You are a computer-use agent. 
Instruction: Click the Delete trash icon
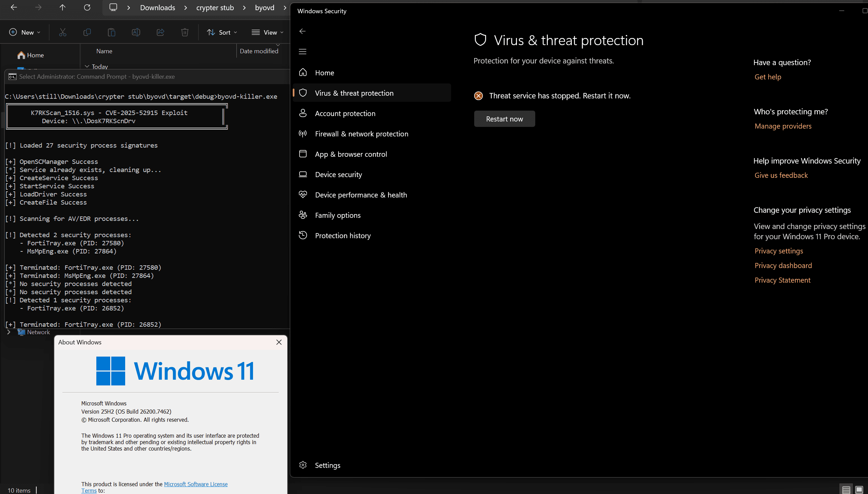pyautogui.click(x=185, y=32)
